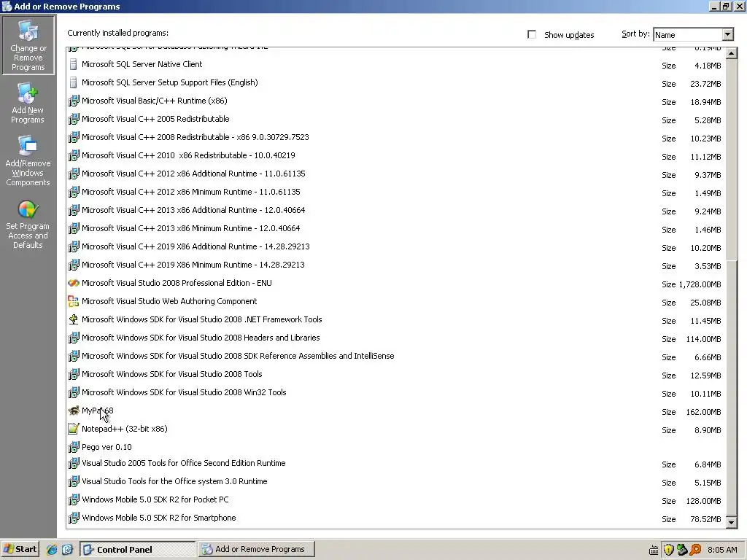The image size is (747, 560).
Task: Click the keyboard tray icon
Action: point(654,551)
